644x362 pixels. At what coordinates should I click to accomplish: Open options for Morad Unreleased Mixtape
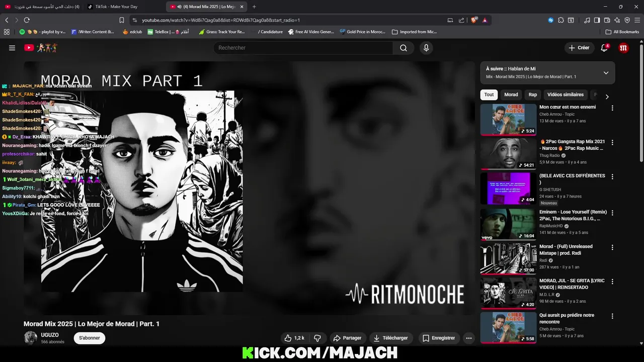point(612,247)
